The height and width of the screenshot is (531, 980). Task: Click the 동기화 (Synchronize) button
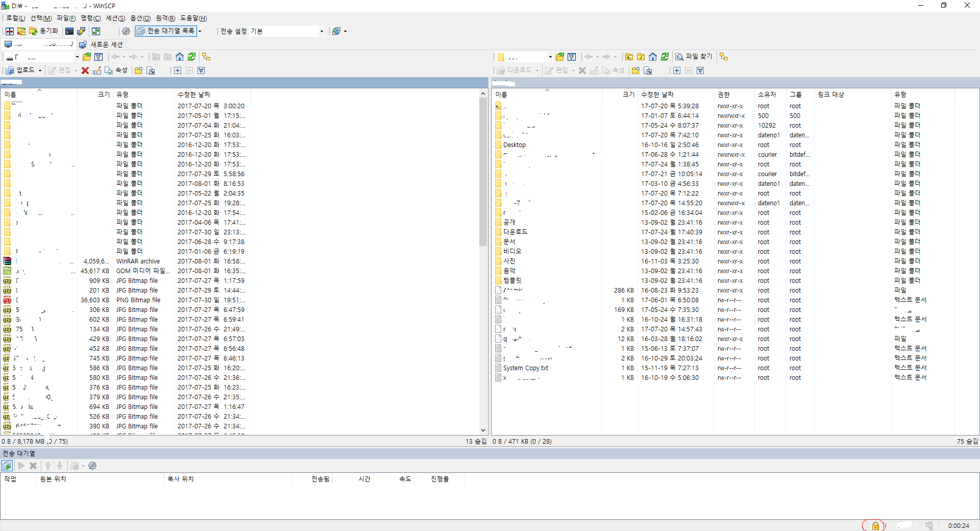44,31
